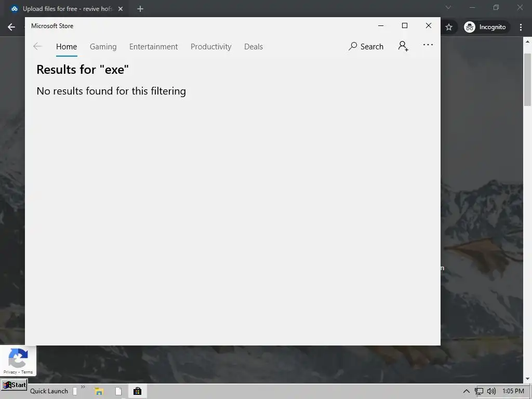Click the Quick Launch toolbar label
This screenshot has height=399, width=532.
[x=49, y=391]
